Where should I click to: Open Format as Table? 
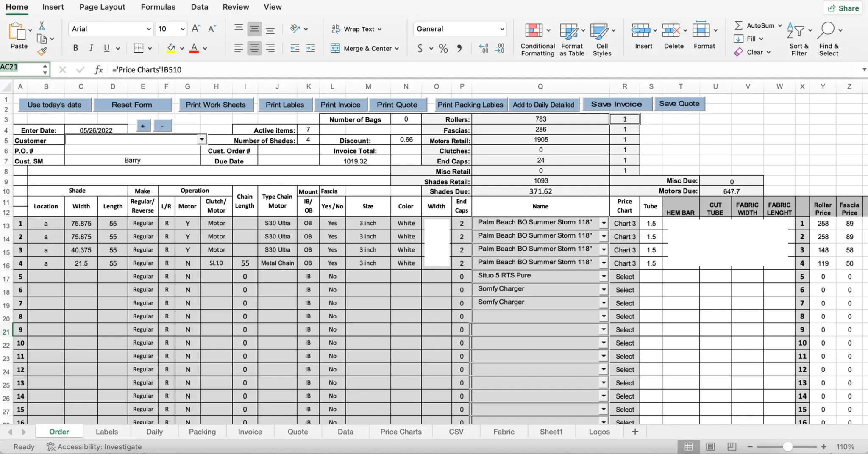tap(569, 31)
